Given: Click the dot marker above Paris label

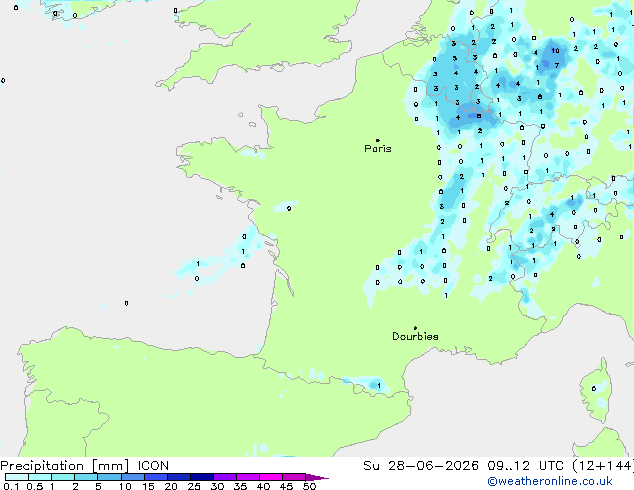Looking at the screenshot, I should pyautogui.click(x=378, y=140).
